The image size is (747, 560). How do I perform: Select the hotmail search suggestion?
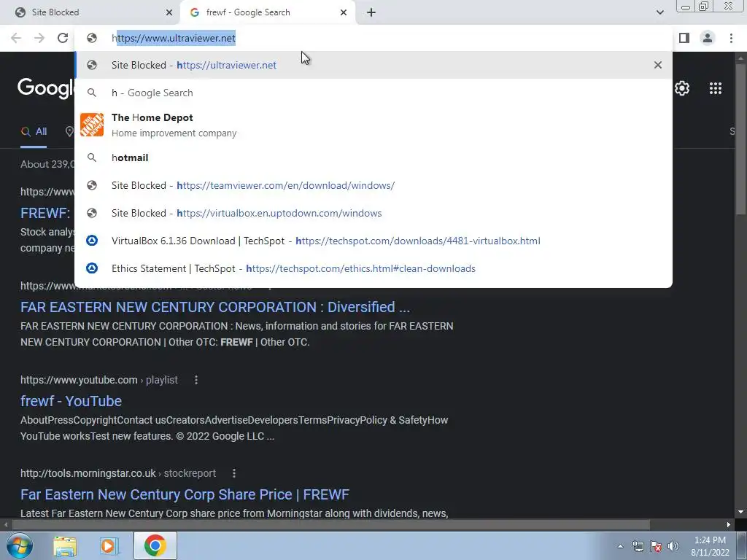click(x=373, y=157)
